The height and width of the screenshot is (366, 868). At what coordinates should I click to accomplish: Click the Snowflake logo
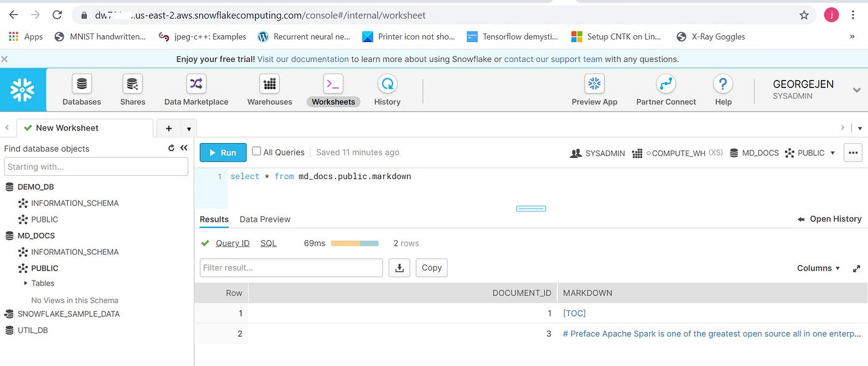23,90
